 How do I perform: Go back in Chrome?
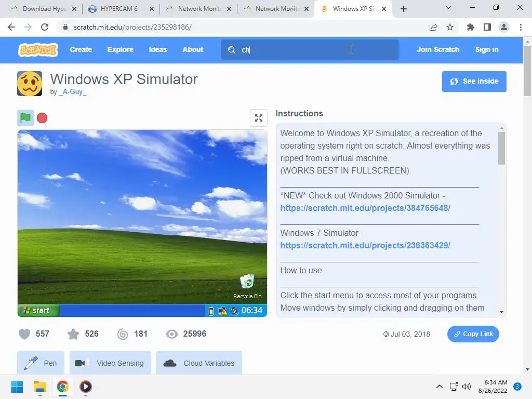pos(11,27)
